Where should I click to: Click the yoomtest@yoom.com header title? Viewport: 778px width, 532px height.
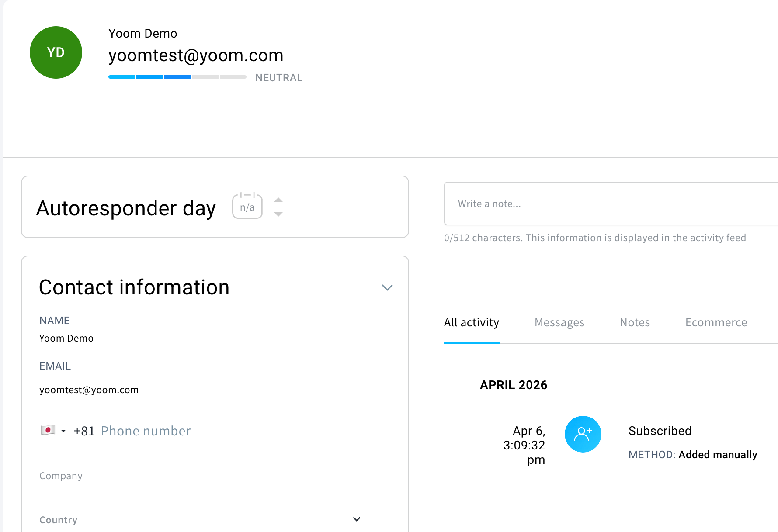[196, 55]
